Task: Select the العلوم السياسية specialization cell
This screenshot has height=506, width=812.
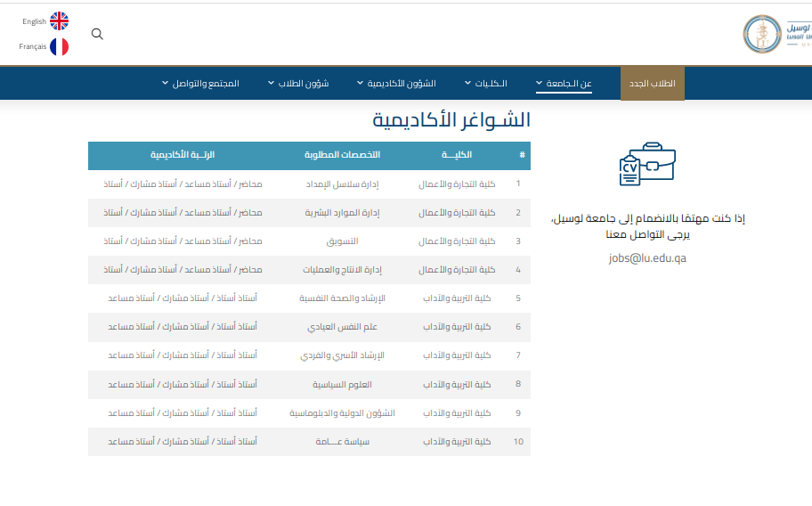Action: click(343, 385)
